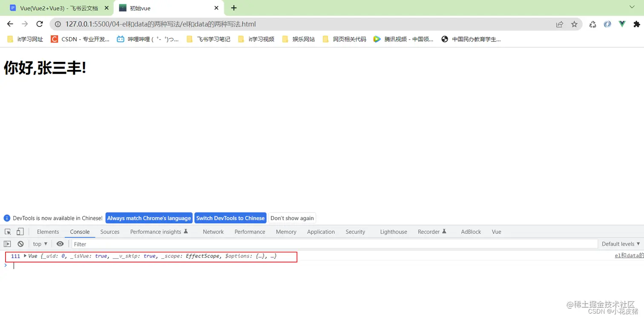This screenshot has width=644, height=318.
Task: Reload the page with the refresh icon
Action: [40, 24]
